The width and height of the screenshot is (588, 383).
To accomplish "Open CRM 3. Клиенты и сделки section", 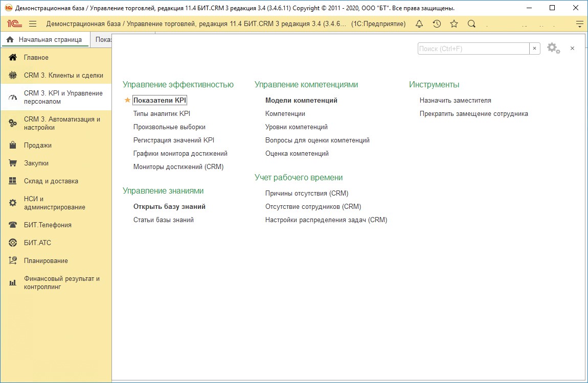I will tap(56, 75).
